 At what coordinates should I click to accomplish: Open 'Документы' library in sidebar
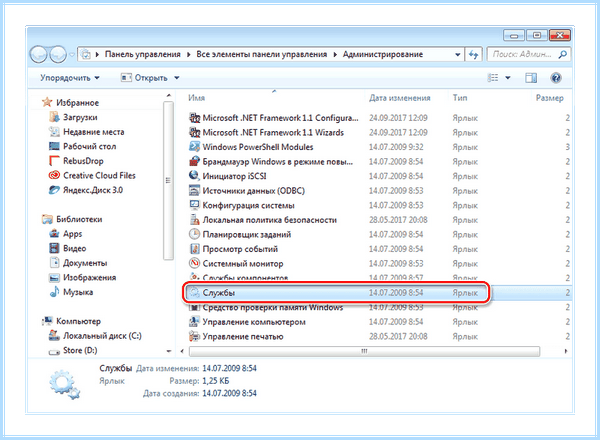[85, 263]
